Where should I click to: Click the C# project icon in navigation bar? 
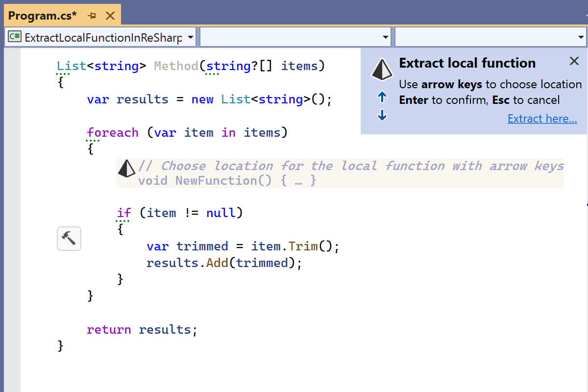point(15,37)
